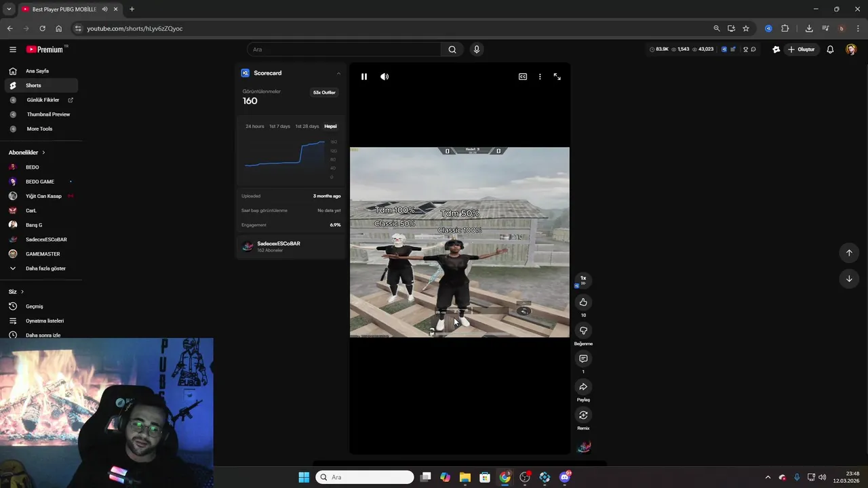
Task: Click the vidIQ chat bubble icon in the stats bar
Action: point(753,49)
